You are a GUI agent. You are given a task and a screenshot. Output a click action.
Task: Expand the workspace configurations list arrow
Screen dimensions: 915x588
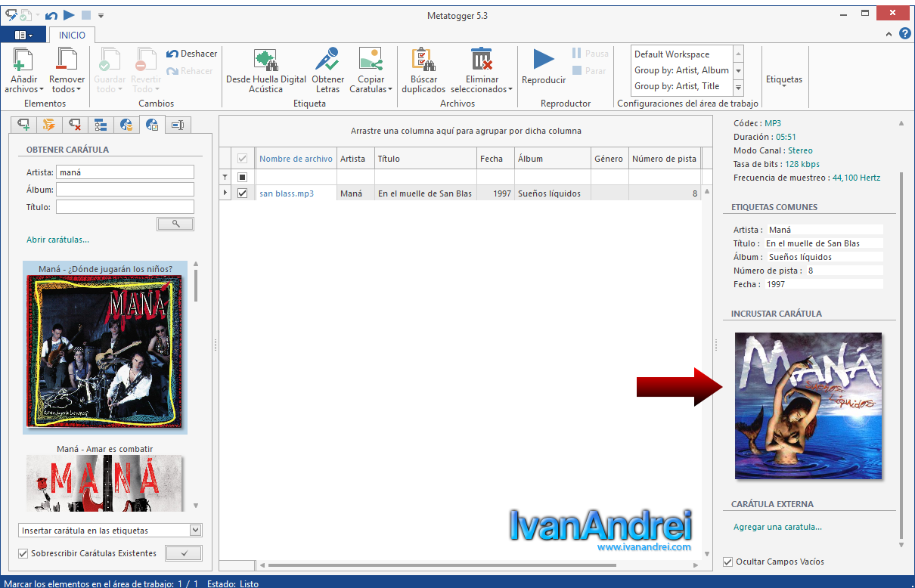click(739, 86)
